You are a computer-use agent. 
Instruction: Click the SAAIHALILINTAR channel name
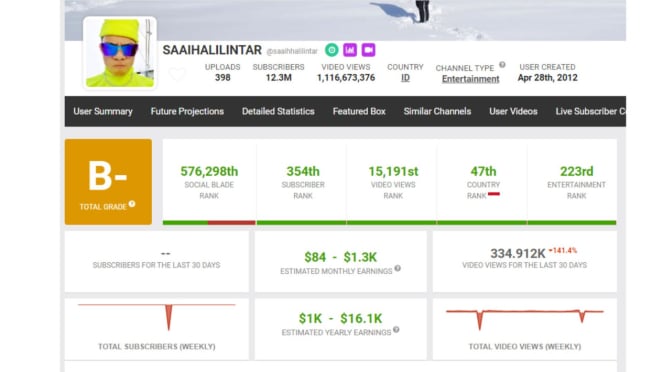point(212,50)
